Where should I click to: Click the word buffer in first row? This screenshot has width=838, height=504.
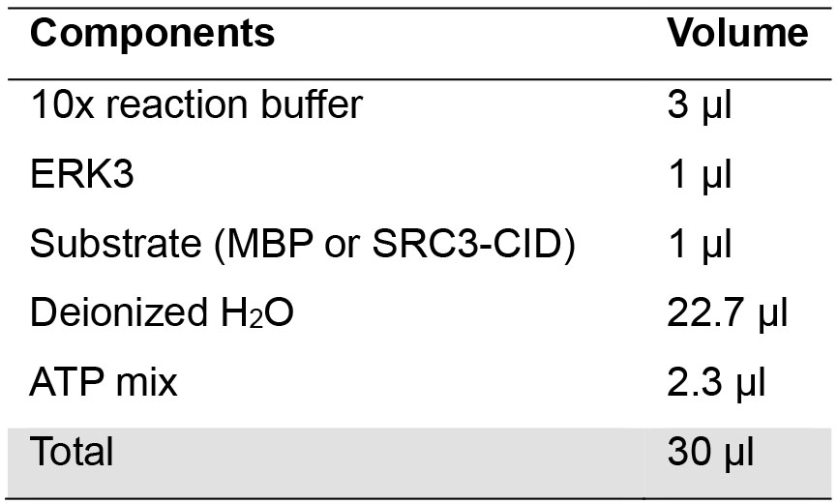(313, 104)
